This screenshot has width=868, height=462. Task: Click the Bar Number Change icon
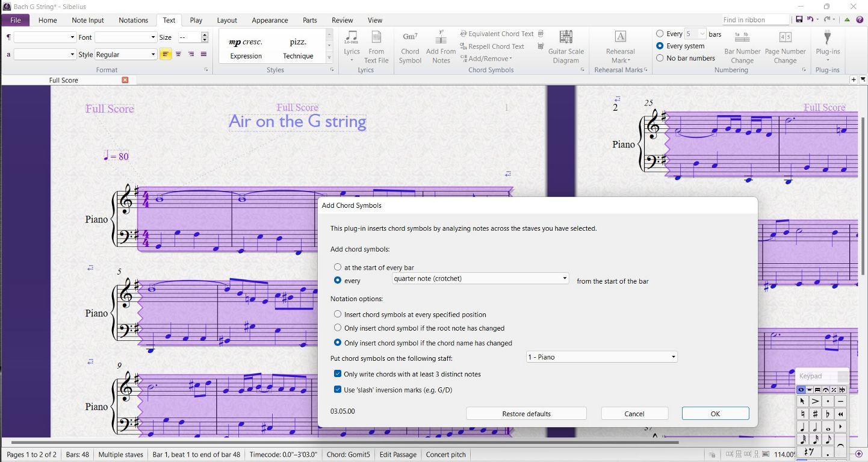coord(742,47)
